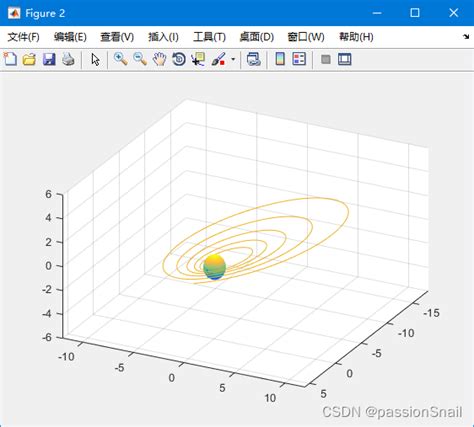Toggle the Brush data tool
The width and height of the screenshot is (474, 427).
(x=218, y=60)
